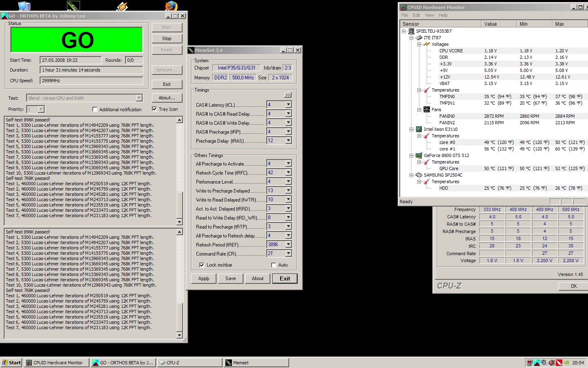The width and height of the screenshot is (588, 368).
Task: Toggle Tray Icon checkbox in ORTHOS
Action: 154,109
